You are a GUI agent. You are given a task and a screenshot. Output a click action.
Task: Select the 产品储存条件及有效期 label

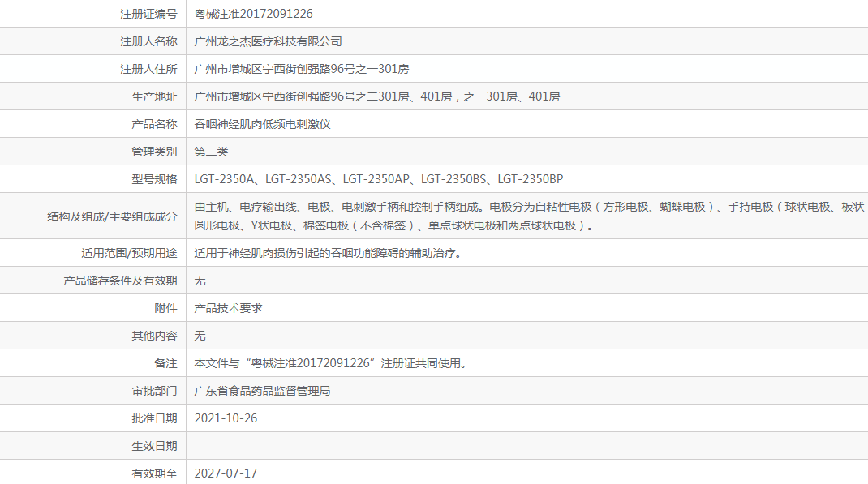click(120, 281)
